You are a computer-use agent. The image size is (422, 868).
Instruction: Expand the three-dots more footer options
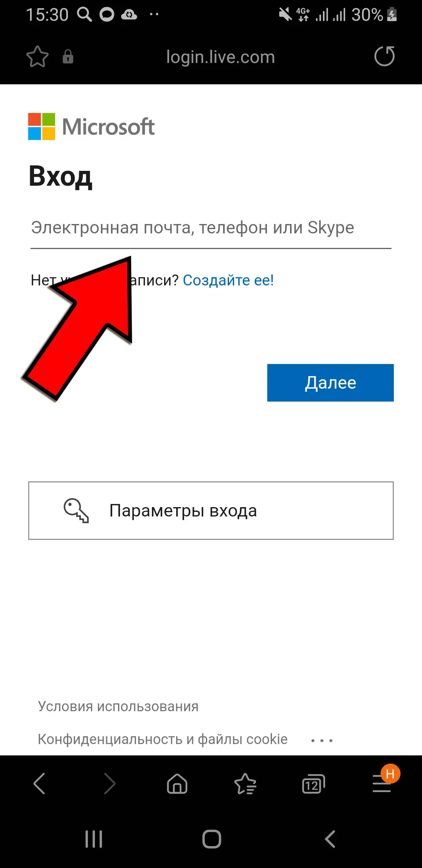[x=322, y=740]
